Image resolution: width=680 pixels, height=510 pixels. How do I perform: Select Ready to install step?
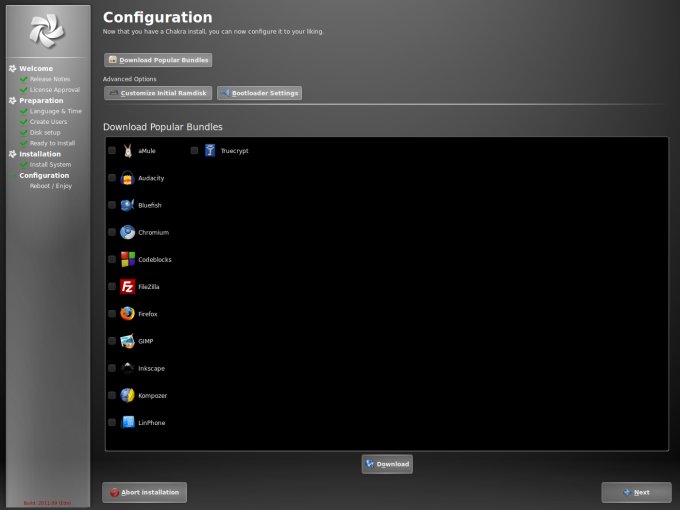pos(52,143)
